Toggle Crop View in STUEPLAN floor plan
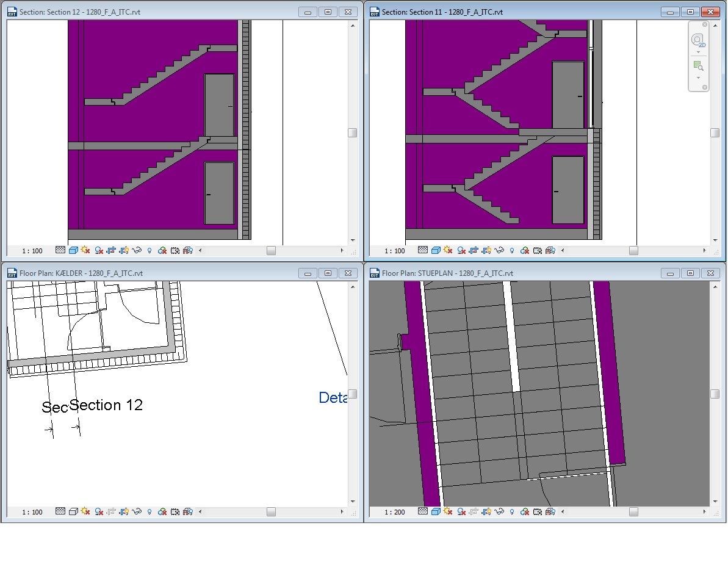728x567 pixels. (x=474, y=511)
